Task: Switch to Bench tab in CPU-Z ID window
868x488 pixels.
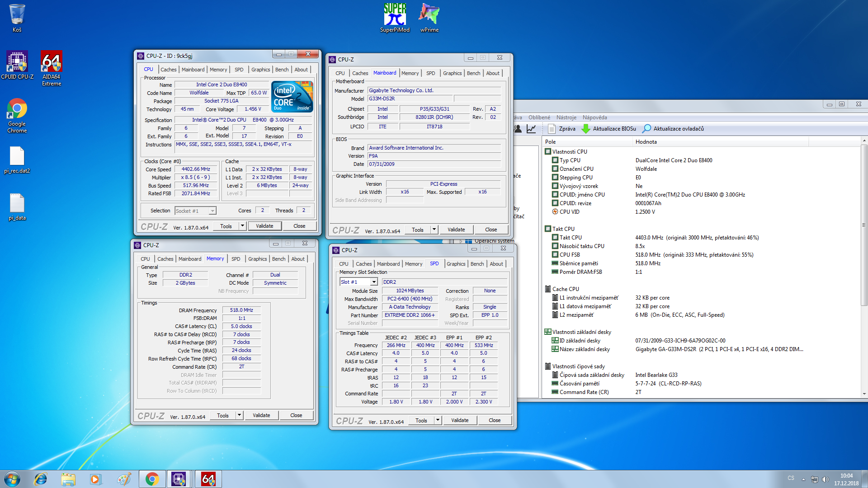Action: click(x=282, y=70)
